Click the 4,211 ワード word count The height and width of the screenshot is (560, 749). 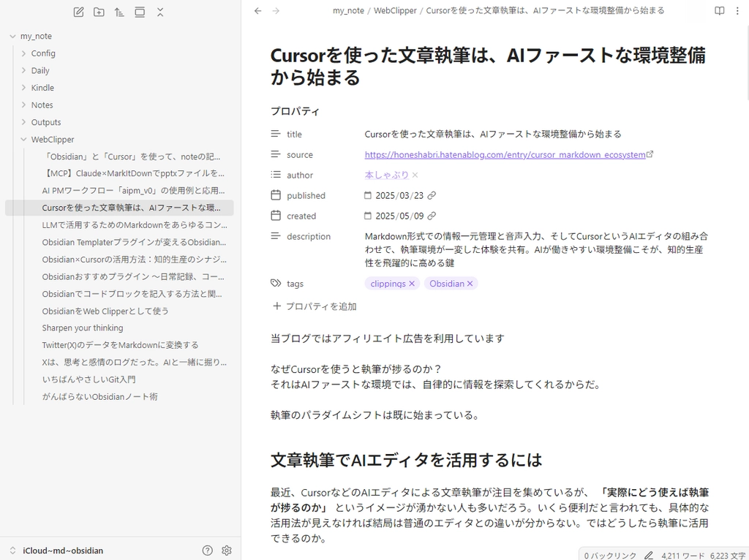click(682, 556)
